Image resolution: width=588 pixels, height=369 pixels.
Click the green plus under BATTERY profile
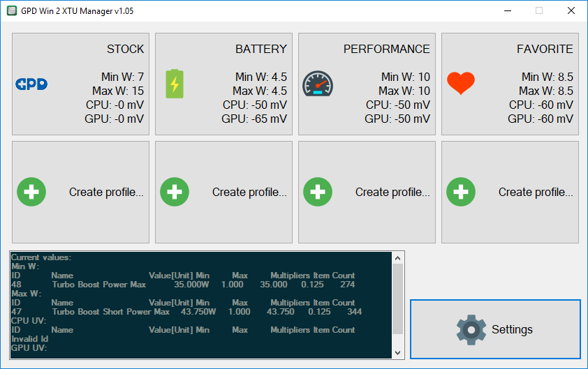pyautogui.click(x=175, y=192)
